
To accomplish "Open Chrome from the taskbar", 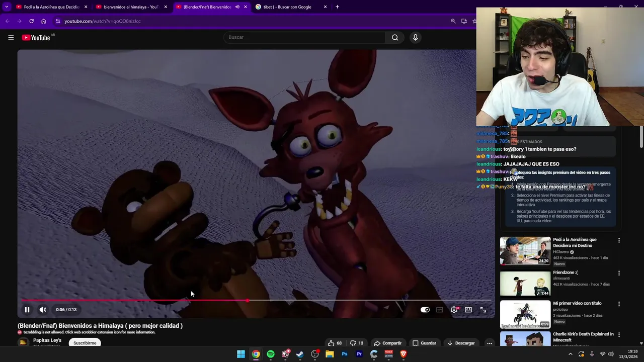I will coord(256,354).
